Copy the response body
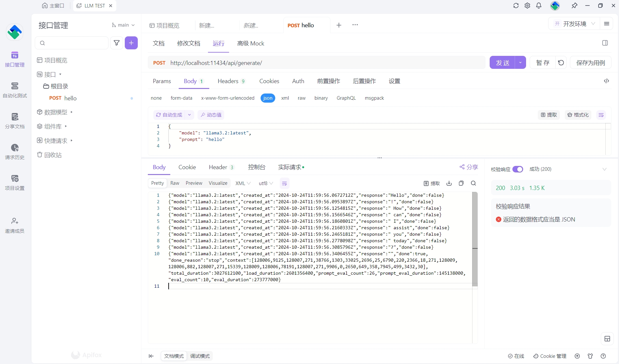 coord(461,183)
